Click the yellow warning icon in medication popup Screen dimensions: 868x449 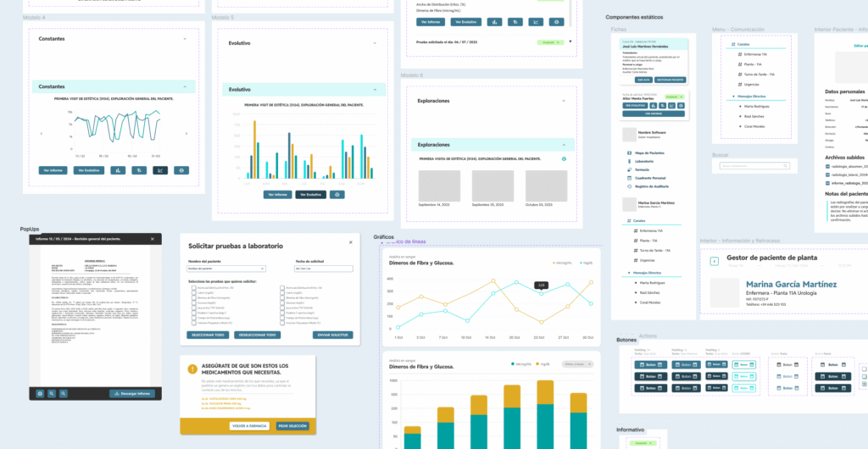192,369
